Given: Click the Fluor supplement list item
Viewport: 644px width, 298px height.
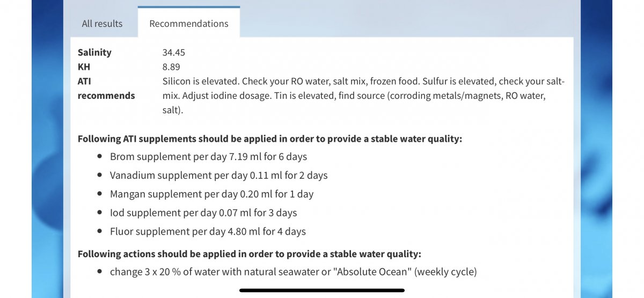Looking at the screenshot, I should (x=208, y=231).
